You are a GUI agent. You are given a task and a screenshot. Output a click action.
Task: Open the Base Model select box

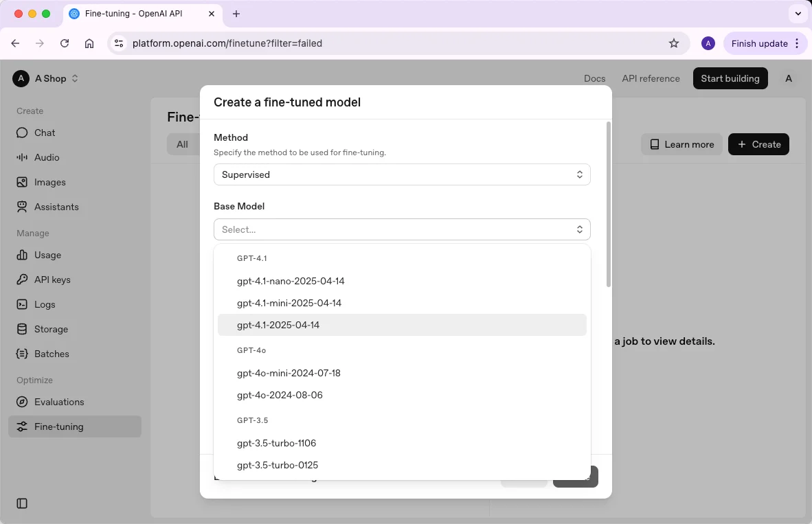(402, 229)
